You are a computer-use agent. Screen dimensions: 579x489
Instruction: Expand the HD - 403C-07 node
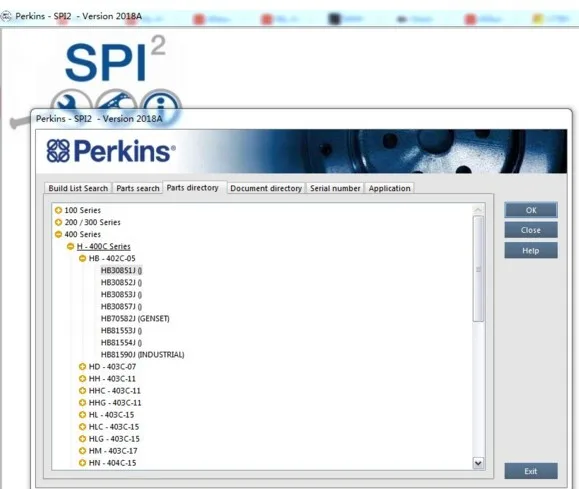click(82, 367)
